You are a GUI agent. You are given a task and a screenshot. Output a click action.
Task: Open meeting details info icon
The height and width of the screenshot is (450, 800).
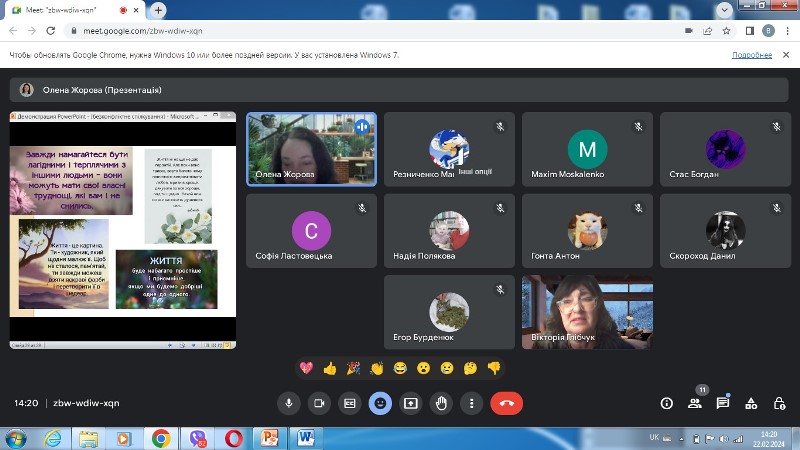pos(666,404)
